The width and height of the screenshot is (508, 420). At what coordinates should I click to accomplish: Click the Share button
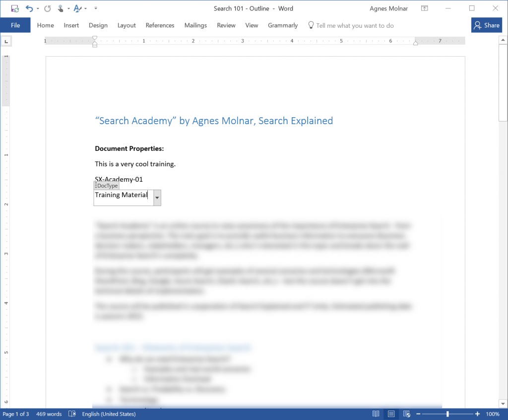pyautogui.click(x=486, y=25)
